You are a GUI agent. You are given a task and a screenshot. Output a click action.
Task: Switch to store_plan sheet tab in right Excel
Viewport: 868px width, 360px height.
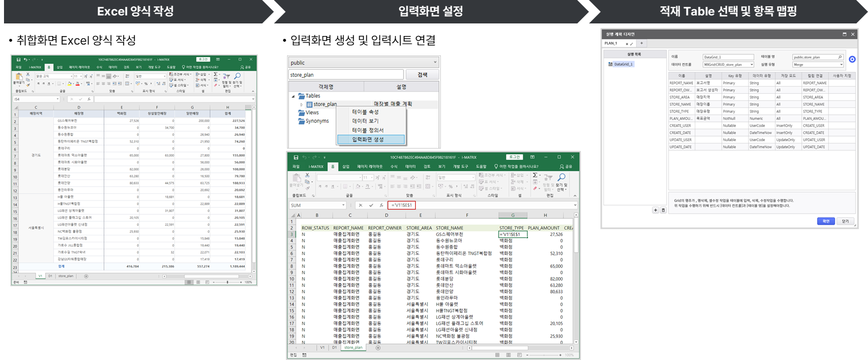pos(353,347)
